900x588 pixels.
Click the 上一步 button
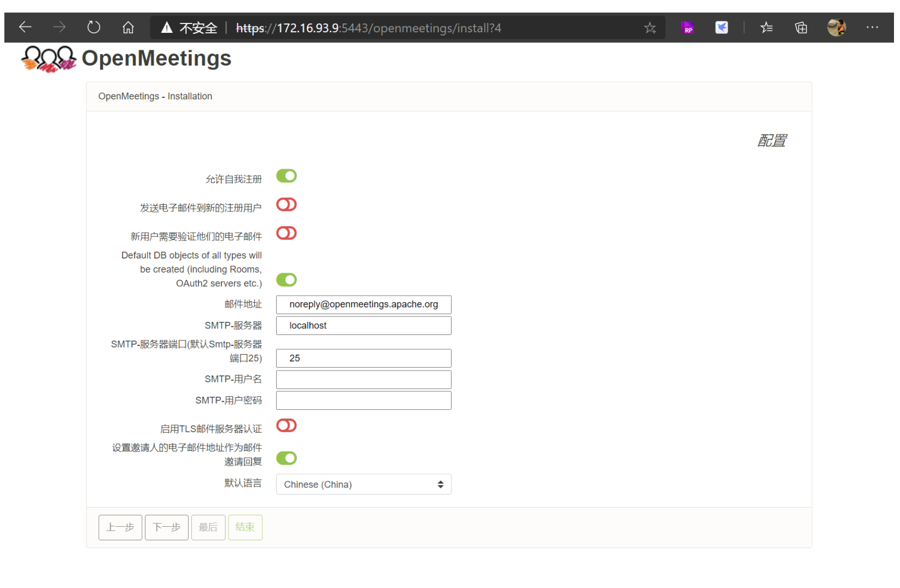(120, 527)
